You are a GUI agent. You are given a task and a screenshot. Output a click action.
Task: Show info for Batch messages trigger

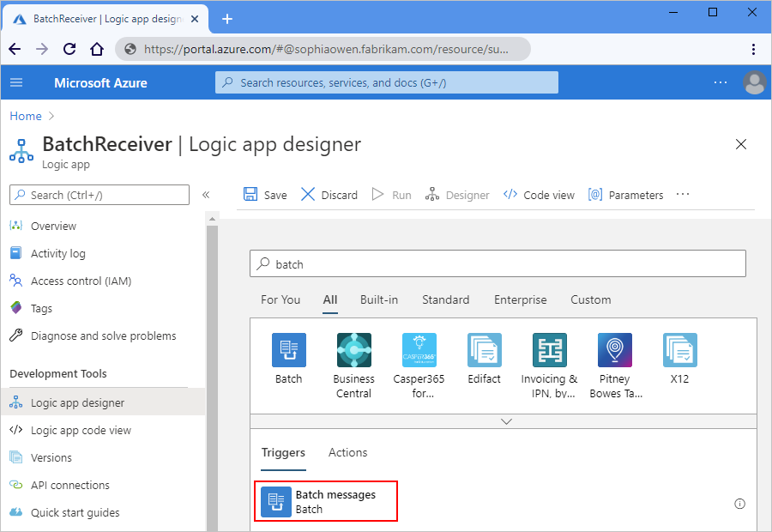pos(739,504)
